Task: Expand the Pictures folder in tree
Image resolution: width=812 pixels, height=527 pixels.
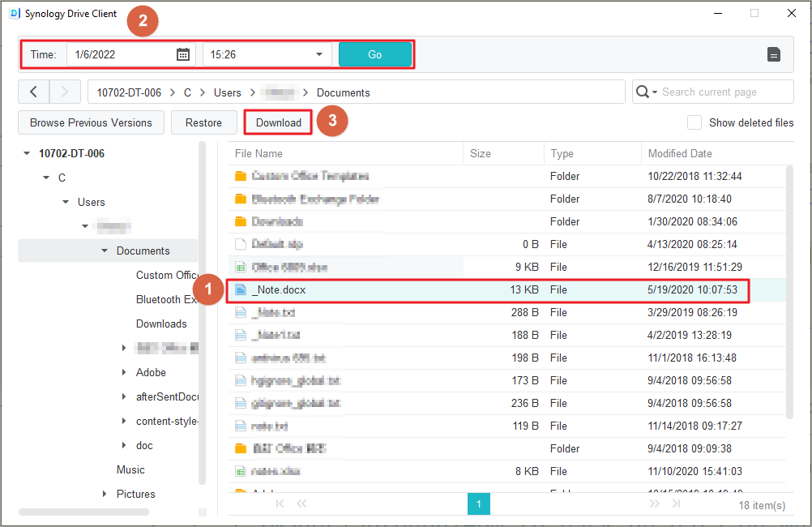Action: pyautogui.click(x=105, y=494)
